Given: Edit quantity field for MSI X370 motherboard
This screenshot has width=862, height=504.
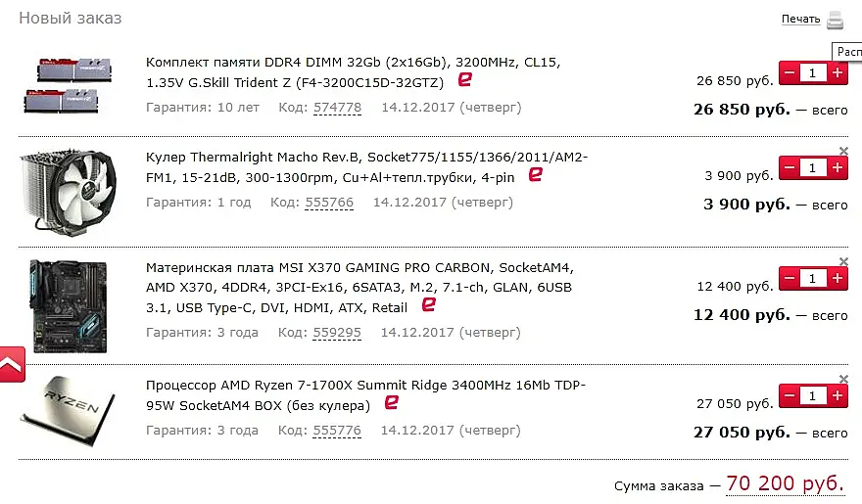Looking at the screenshot, I should point(813,278).
